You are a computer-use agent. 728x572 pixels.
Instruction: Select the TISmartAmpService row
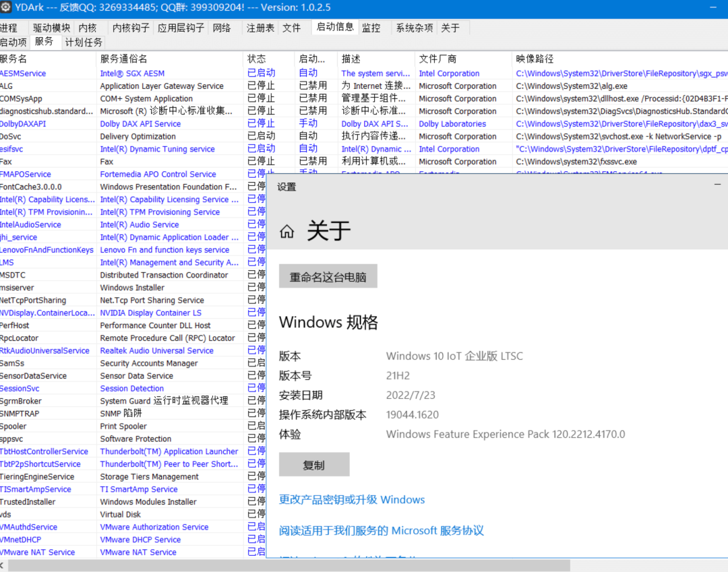133,489
